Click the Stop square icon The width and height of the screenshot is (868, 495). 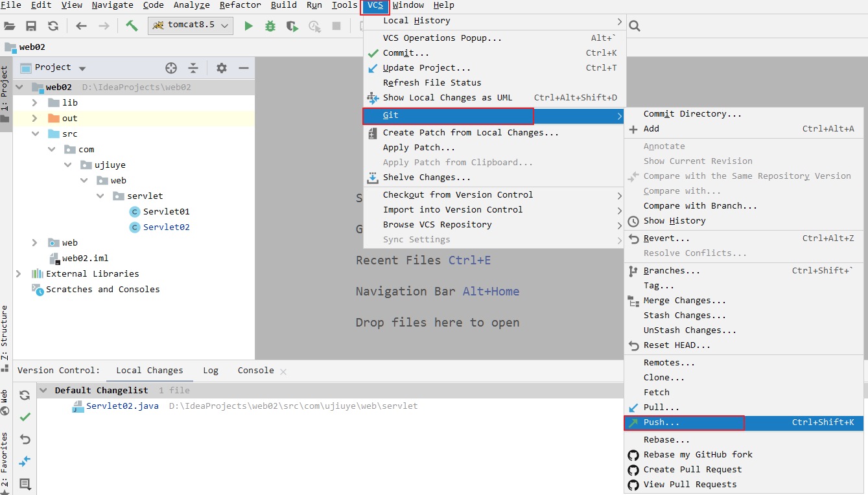click(336, 26)
